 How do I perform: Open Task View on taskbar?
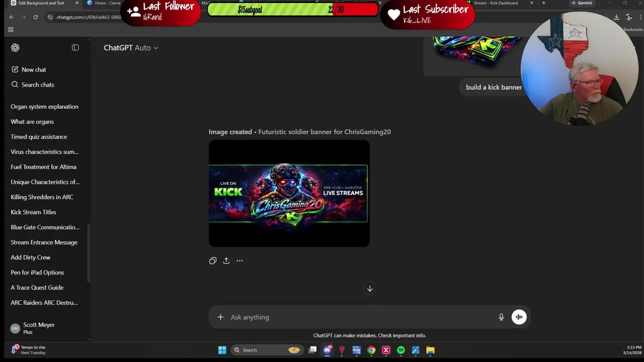click(312, 350)
